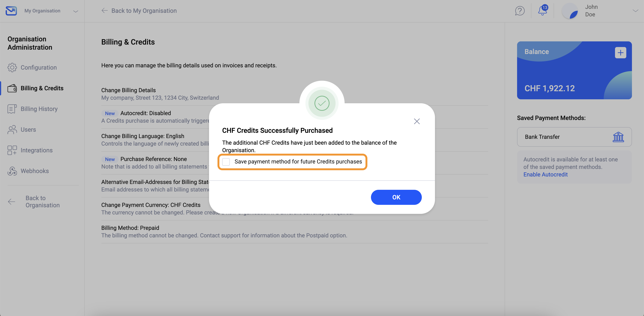This screenshot has width=644, height=316.
Task: Check Save payment method for future purchases
Action: pos(226,162)
